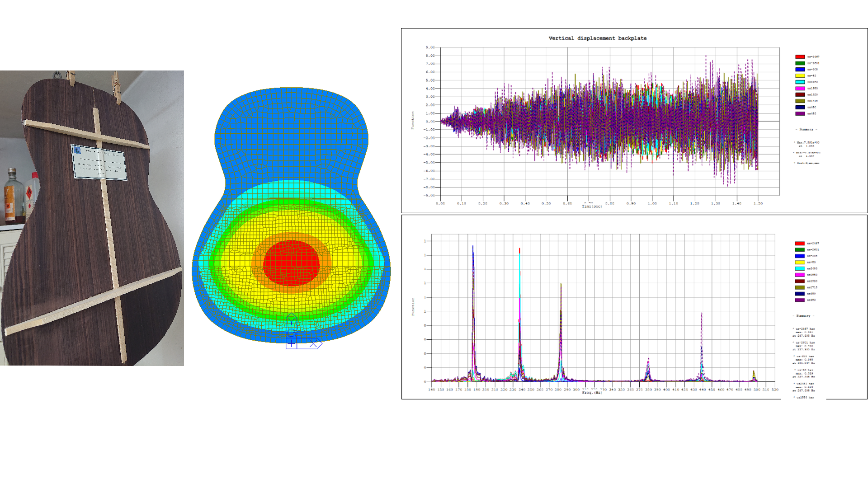Click the cyan legend swatch in the frequency chart

(x=800, y=269)
